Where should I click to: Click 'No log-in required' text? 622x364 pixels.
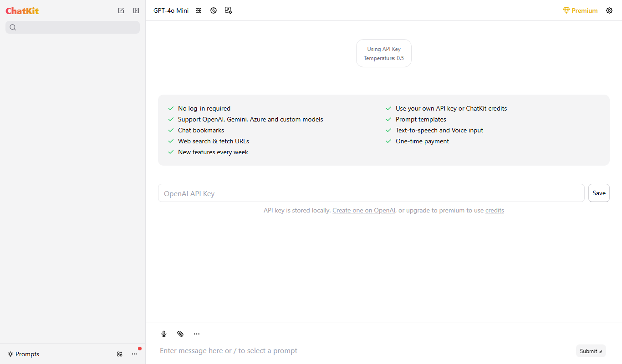204,108
